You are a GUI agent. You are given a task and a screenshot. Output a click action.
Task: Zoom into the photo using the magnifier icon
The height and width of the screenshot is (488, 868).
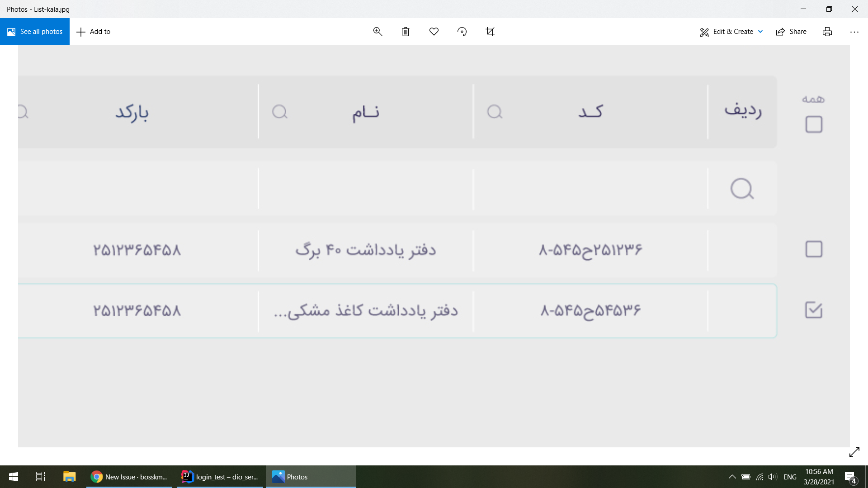(378, 32)
